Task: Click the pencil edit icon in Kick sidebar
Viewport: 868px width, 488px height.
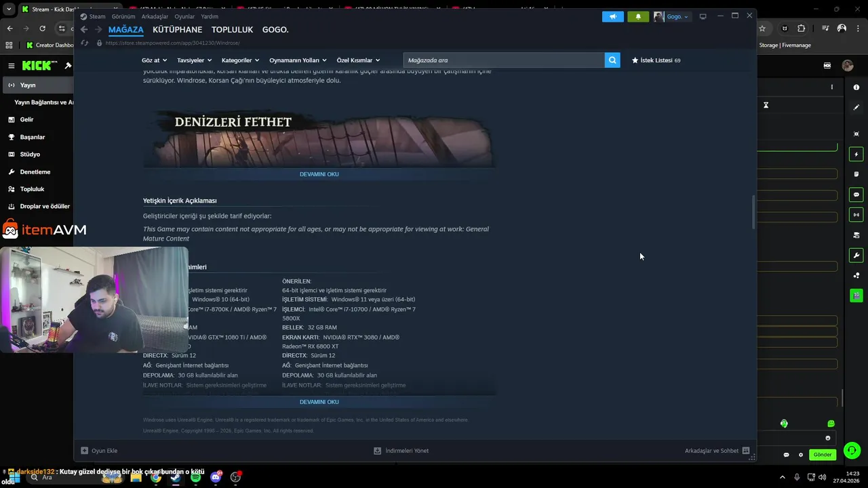Action: (x=856, y=107)
